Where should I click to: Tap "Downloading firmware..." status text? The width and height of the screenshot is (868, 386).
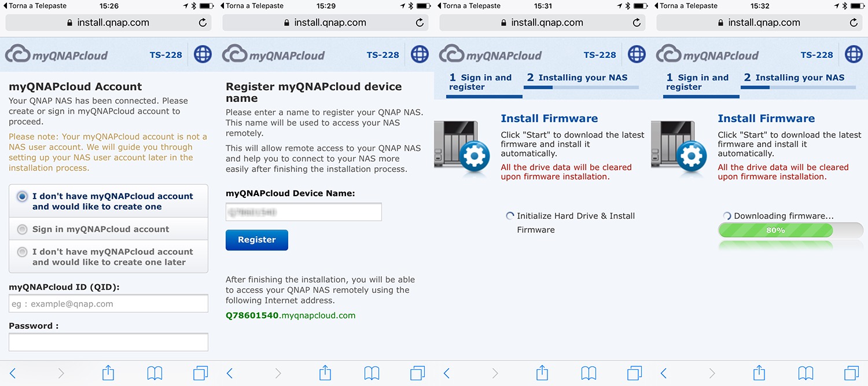[x=784, y=216]
